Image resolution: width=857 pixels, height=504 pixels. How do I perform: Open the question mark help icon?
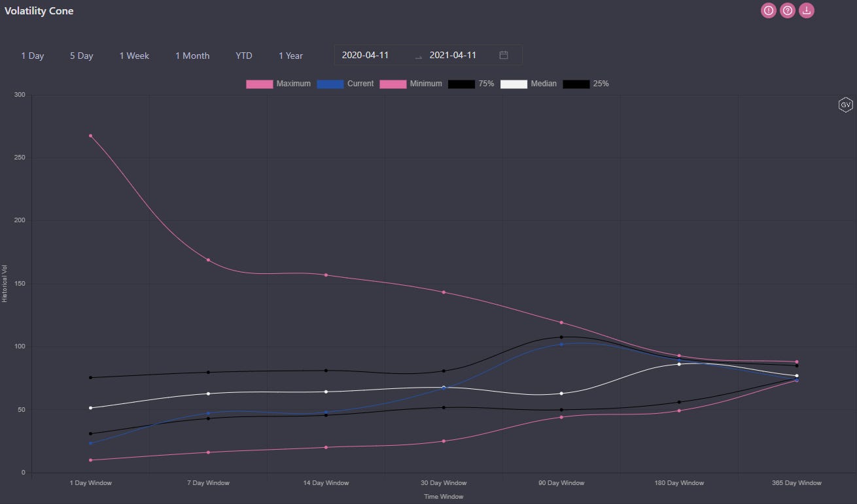pos(788,10)
